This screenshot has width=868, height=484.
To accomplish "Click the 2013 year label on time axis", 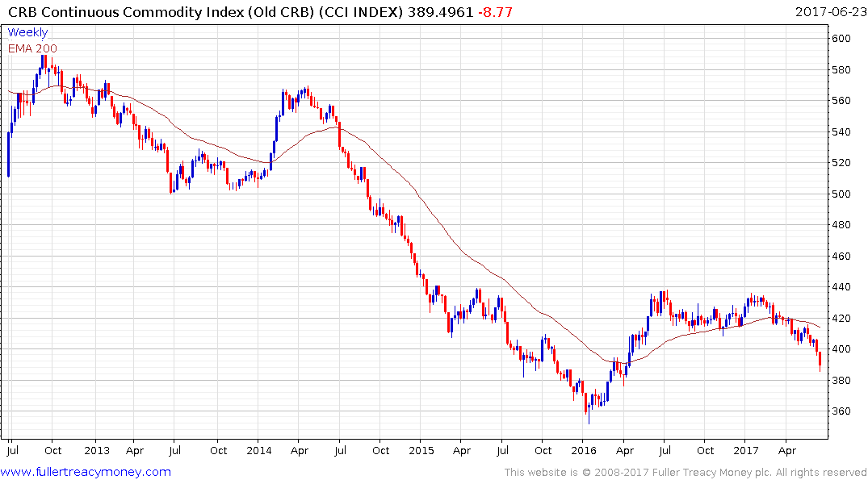I will (97, 450).
